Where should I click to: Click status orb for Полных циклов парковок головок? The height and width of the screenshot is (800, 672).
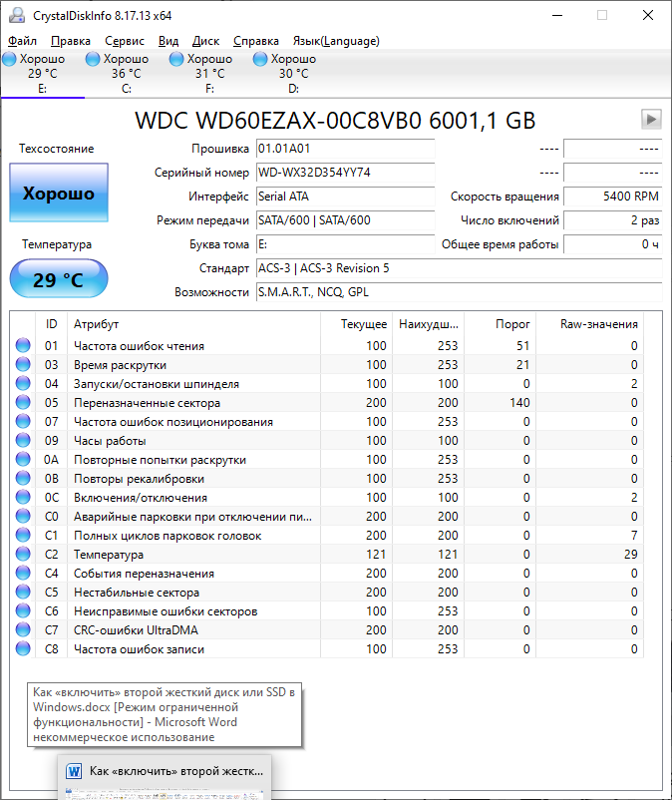23,536
